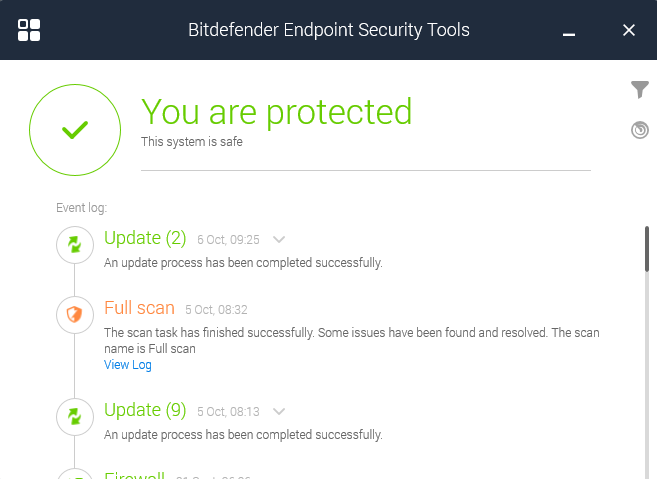Expand the Update (9) event chevron
This screenshot has width=657, height=479.
pyautogui.click(x=279, y=411)
